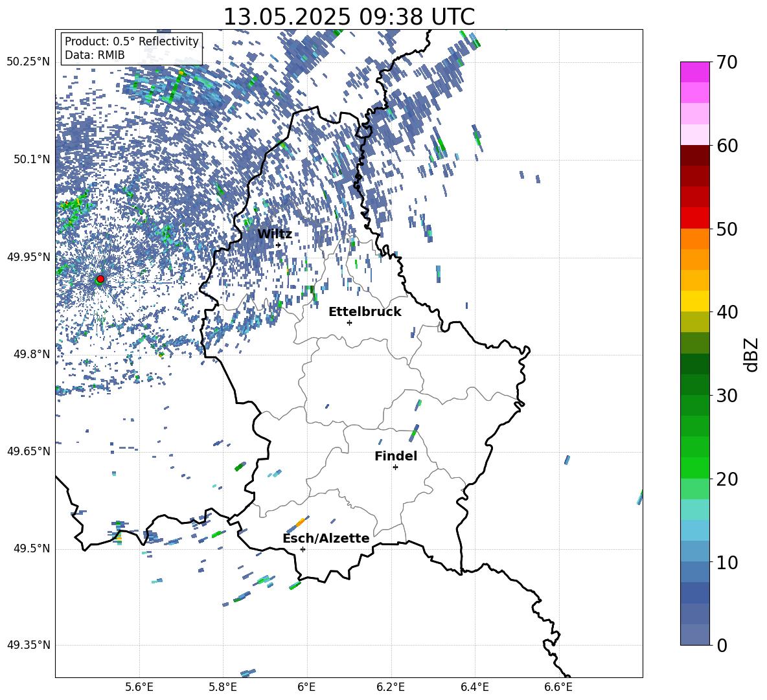
Task: Click the Product: 0.5° Reflectivity text
Action: pyautogui.click(x=132, y=41)
